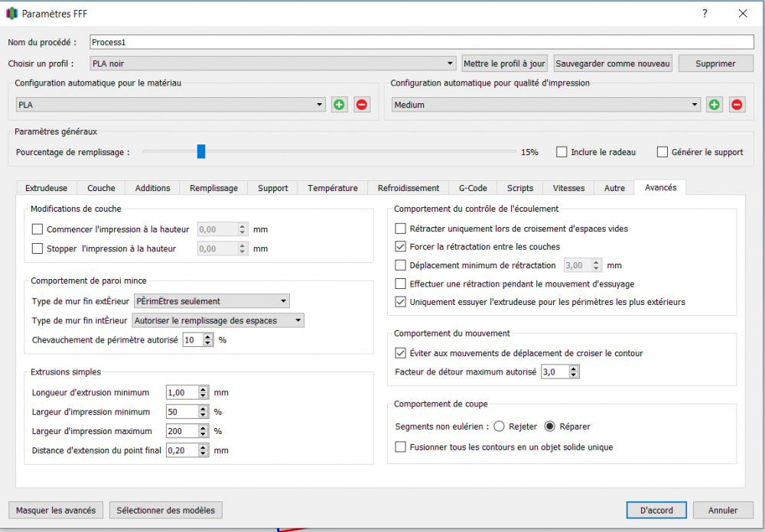Switch to the G-Code tab
765x532 pixels.
click(473, 188)
